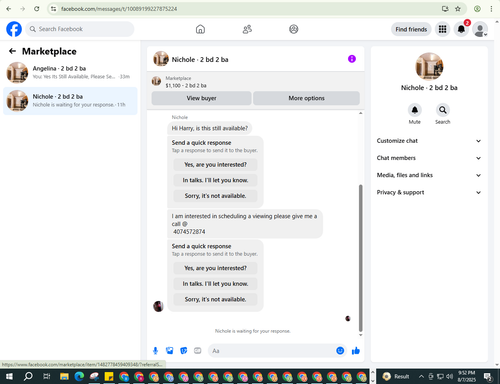Click the browser address bar URL
The image size is (500, 384).
[119, 9]
